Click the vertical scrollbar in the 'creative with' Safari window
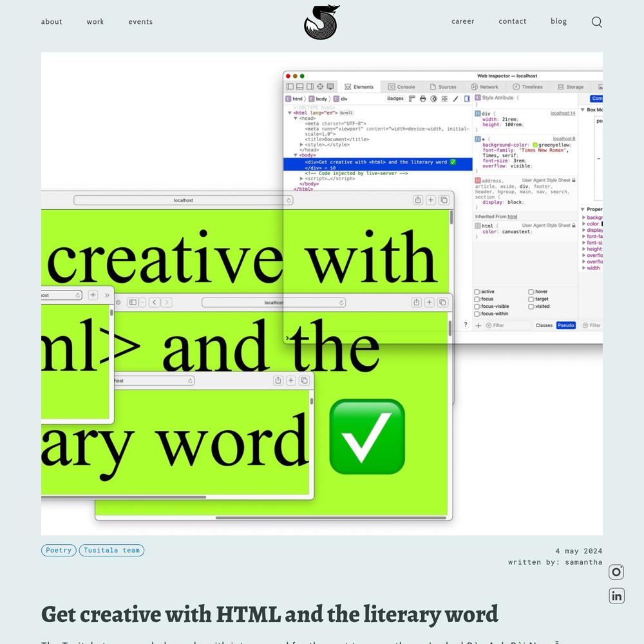 451,218
